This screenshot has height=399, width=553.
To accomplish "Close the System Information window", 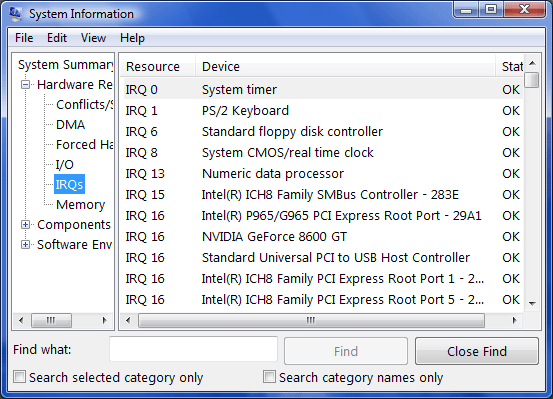I will pos(524,10).
